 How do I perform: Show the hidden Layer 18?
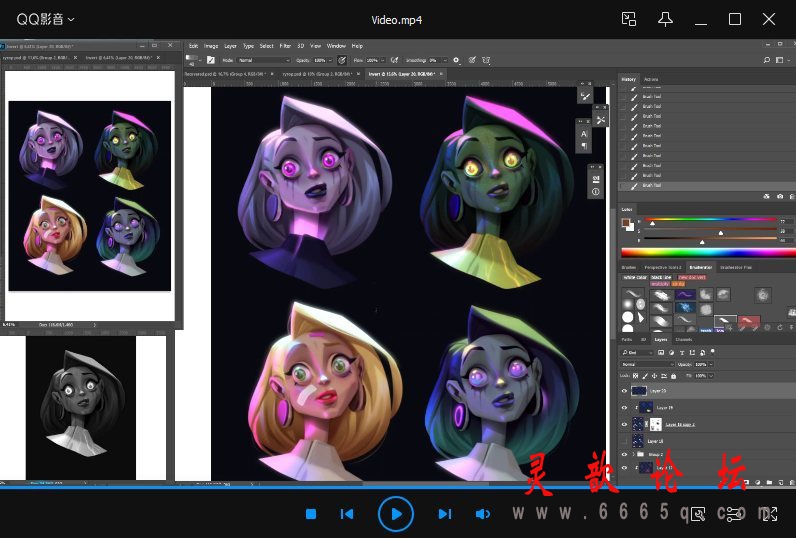[624, 441]
